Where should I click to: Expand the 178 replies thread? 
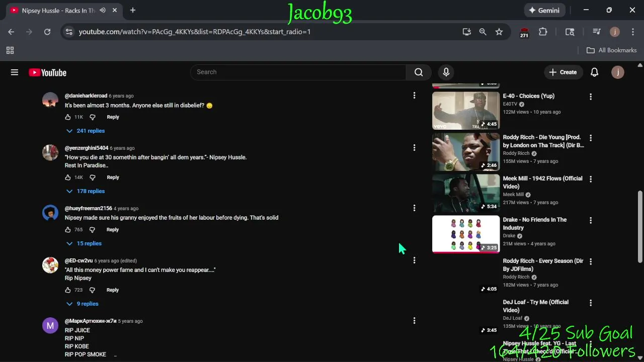[x=86, y=191]
